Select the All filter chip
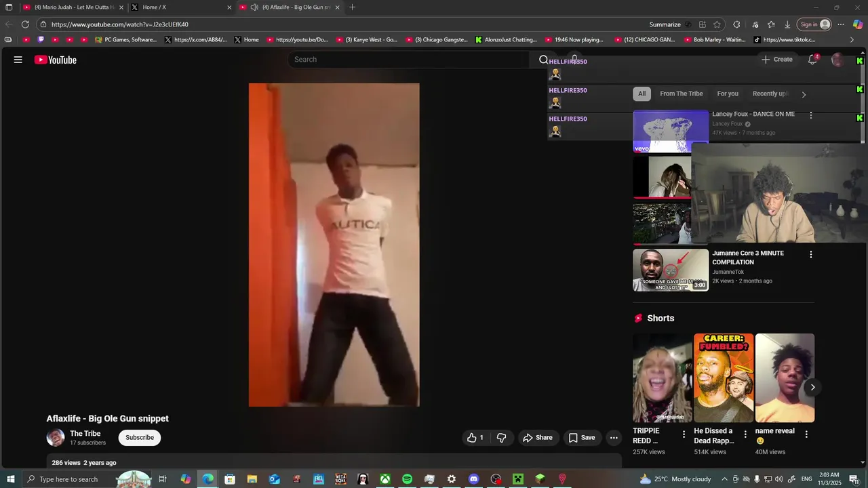 coord(642,94)
